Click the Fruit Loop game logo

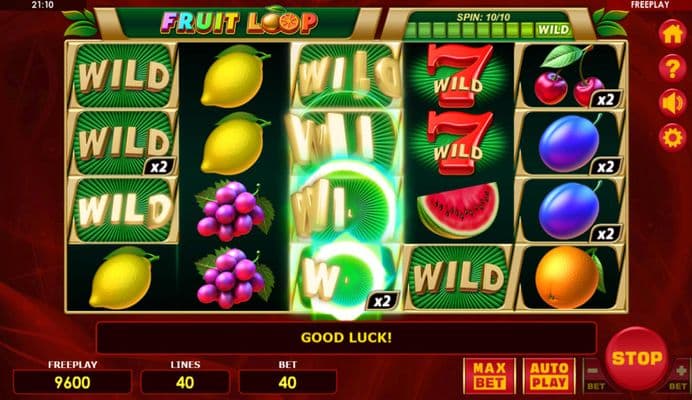239,23
